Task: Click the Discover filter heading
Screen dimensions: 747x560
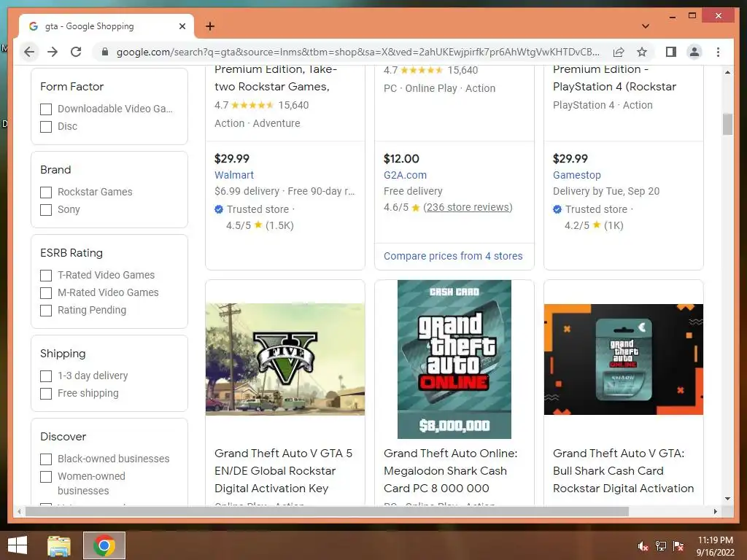Action: pyautogui.click(x=63, y=437)
